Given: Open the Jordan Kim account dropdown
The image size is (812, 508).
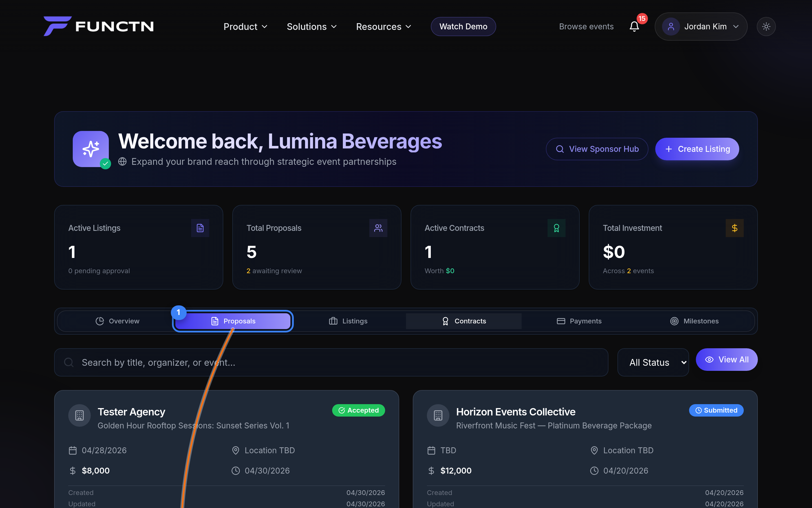Looking at the screenshot, I should [701, 27].
